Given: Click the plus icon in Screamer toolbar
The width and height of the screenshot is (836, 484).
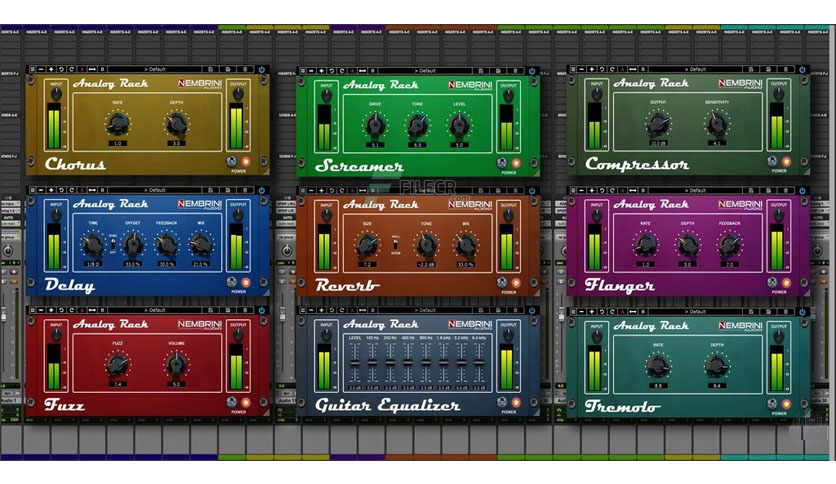Looking at the screenshot, I should pyautogui.click(x=321, y=71).
